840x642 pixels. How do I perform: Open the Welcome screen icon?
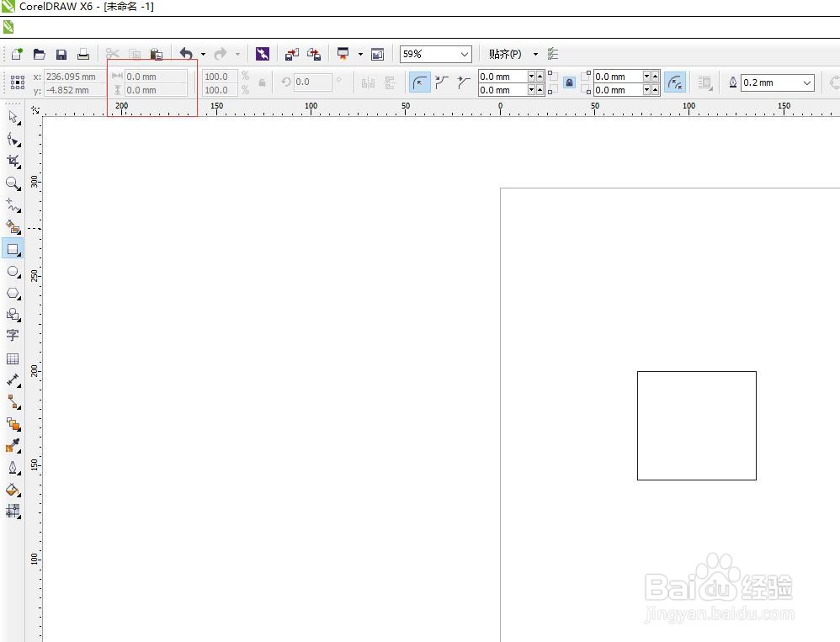[378, 54]
